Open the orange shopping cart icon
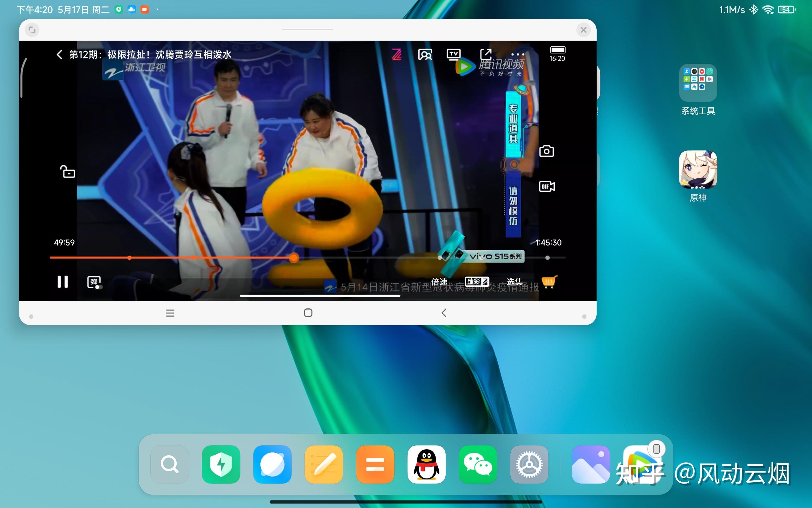The width and height of the screenshot is (812, 508). [x=549, y=282]
